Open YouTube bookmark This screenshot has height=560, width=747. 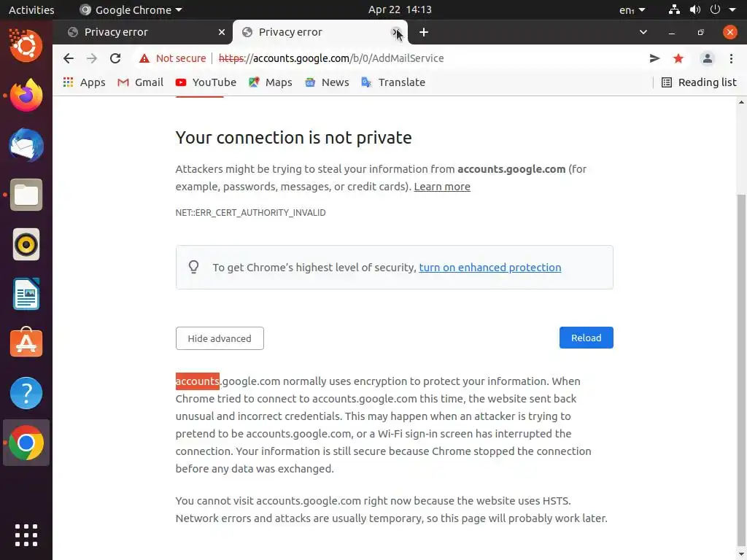(206, 82)
